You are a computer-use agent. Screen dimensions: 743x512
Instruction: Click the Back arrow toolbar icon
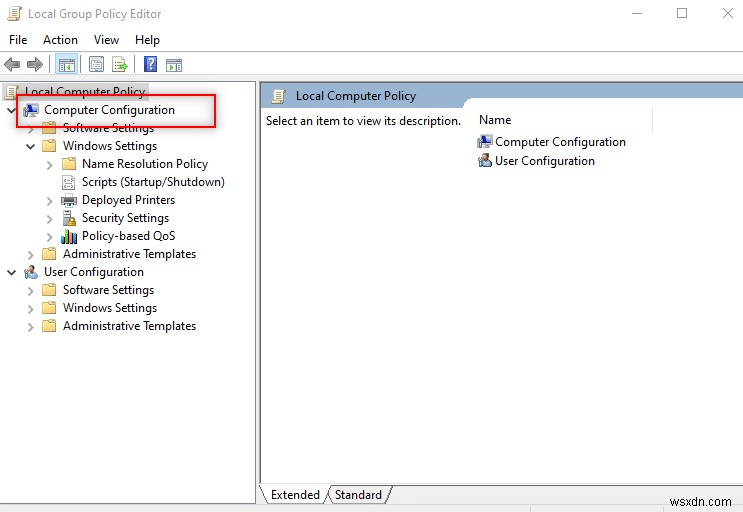point(12,64)
